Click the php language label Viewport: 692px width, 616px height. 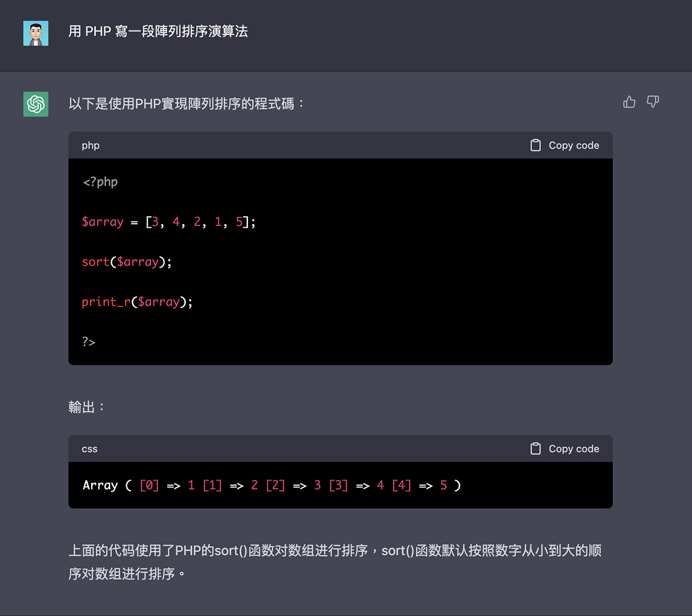pos(91,145)
